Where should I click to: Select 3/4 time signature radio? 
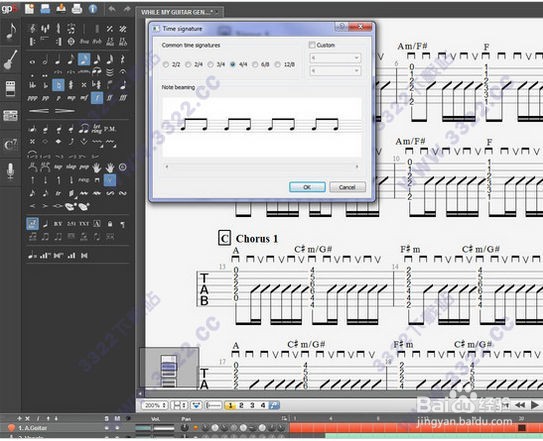[x=211, y=64]
